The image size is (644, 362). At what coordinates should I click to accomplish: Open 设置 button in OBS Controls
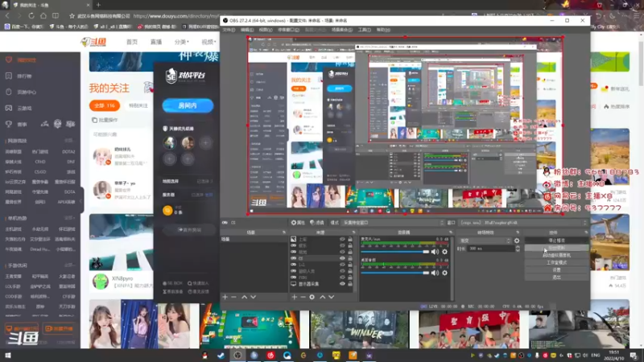coord(556,270)
